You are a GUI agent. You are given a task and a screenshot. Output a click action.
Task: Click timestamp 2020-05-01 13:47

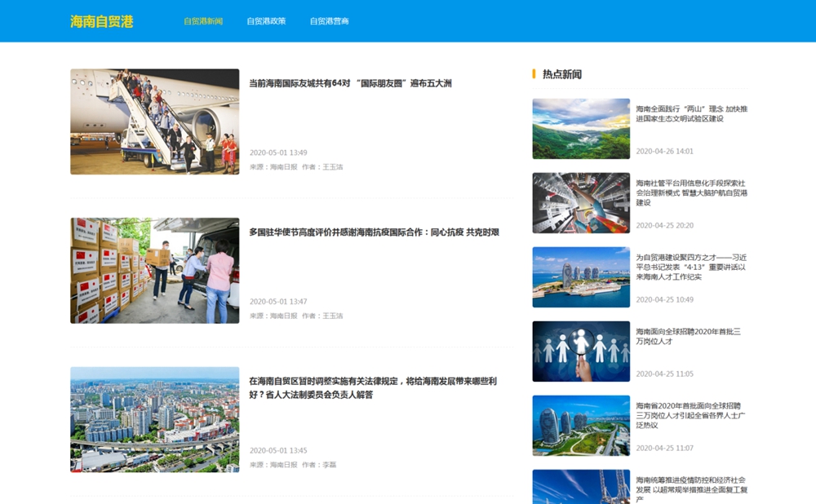pyautogui.click(x=278, y=301)
